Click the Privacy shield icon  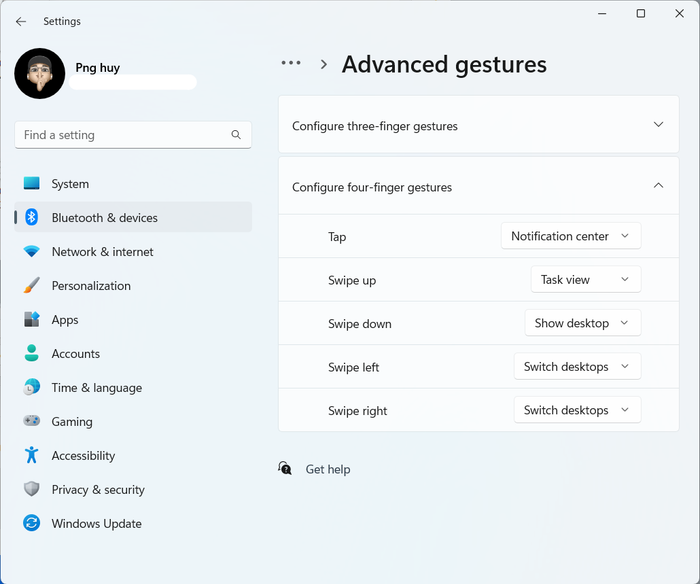32,489
